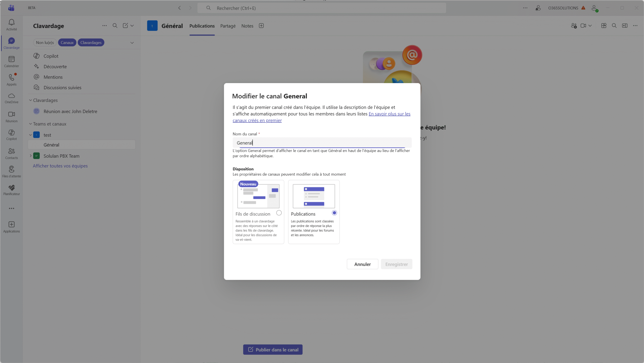Screen dimensions: 644x363
Task: Open the new chat dropdown arrow
Action: [132, 26]
